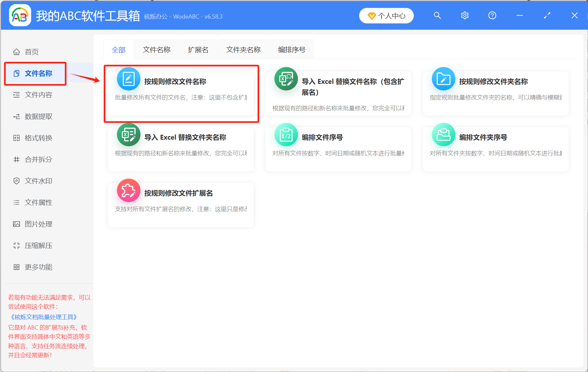This screenshot has height=372, width=588.
Task: Open 个人中心 from the top bar
Action: point(386,15)
